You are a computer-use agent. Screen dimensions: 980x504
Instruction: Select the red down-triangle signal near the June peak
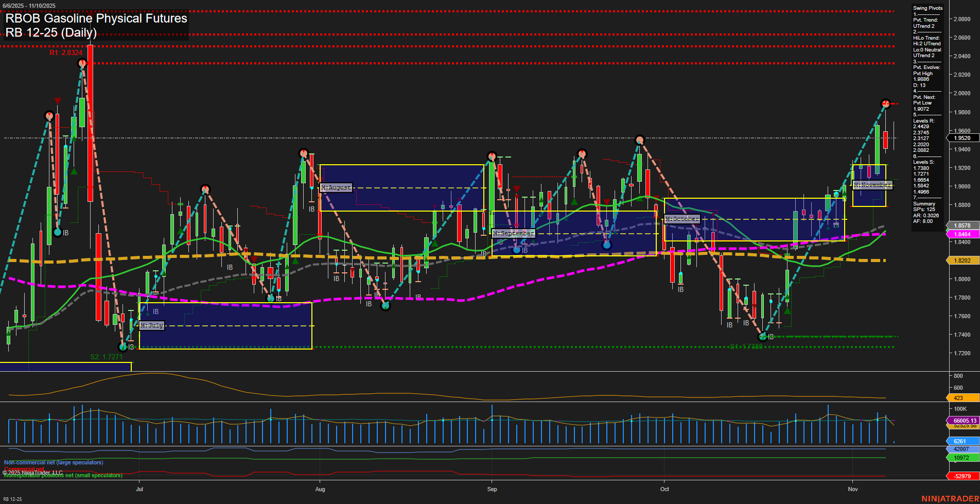point(58,100)
